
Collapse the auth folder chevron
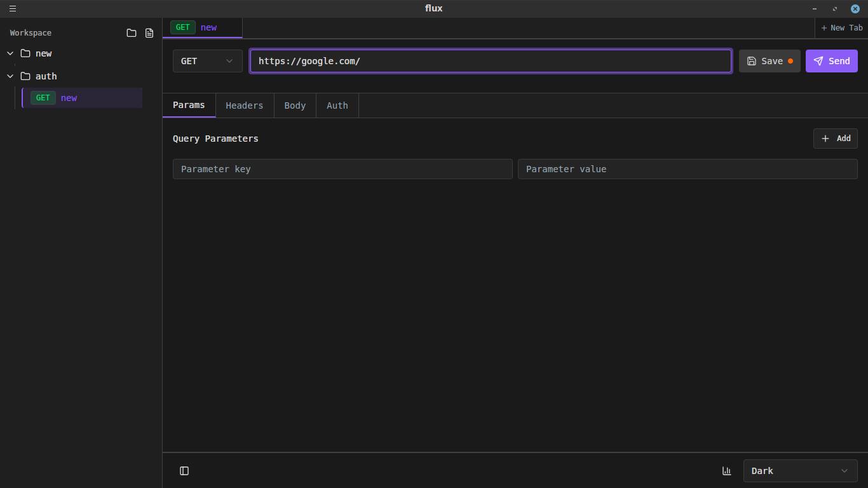click(x=10, y=76)
